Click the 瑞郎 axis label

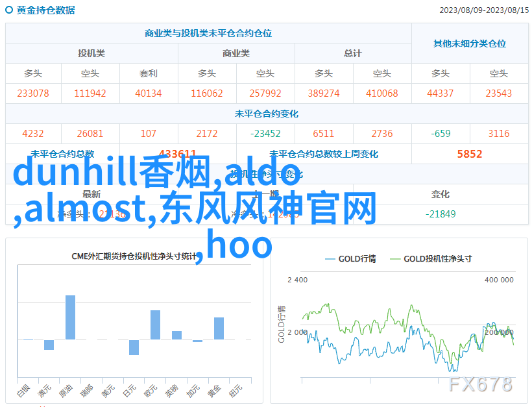click(86, 391)
